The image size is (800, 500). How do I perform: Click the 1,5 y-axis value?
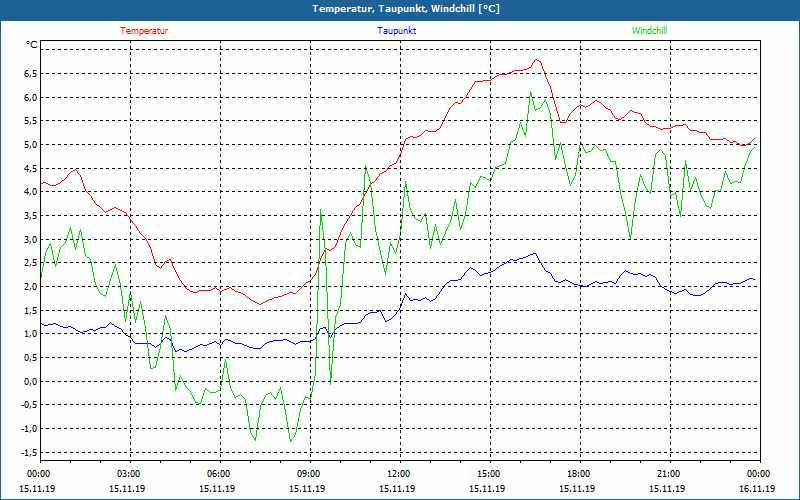pyautogui.click(x=30, y=310)
